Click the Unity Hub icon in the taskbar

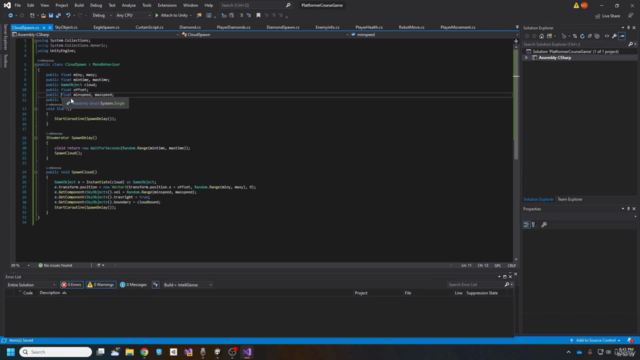point(173,352)
